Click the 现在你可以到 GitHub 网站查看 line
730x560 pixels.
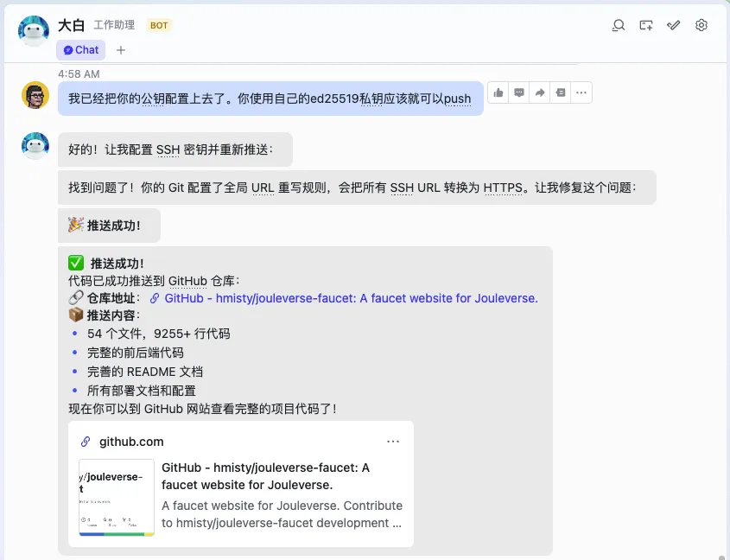202,409
